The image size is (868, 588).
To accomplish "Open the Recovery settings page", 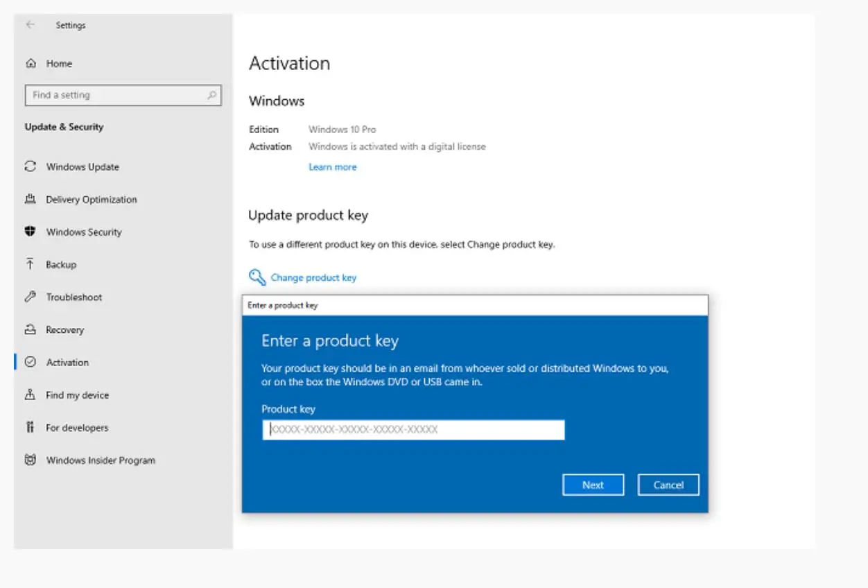I will coord(65,329).
